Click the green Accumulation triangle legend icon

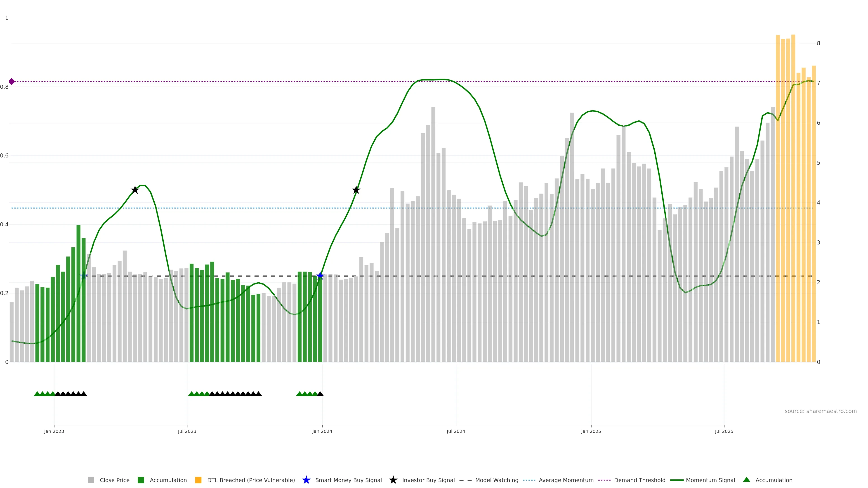click(746, 480)
